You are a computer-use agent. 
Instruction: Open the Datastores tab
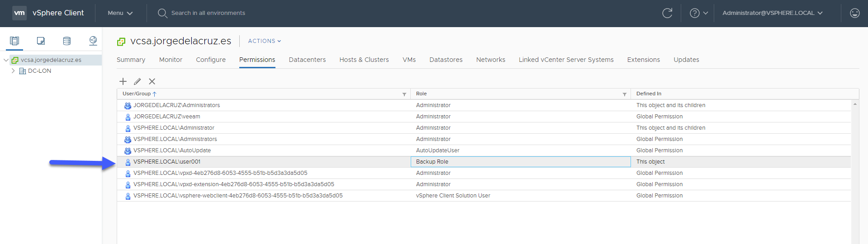[446, 60]
